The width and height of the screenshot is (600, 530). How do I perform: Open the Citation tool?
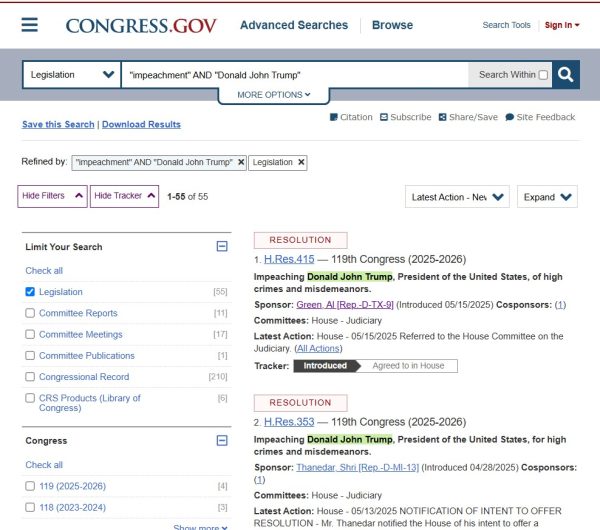[351, 117]
